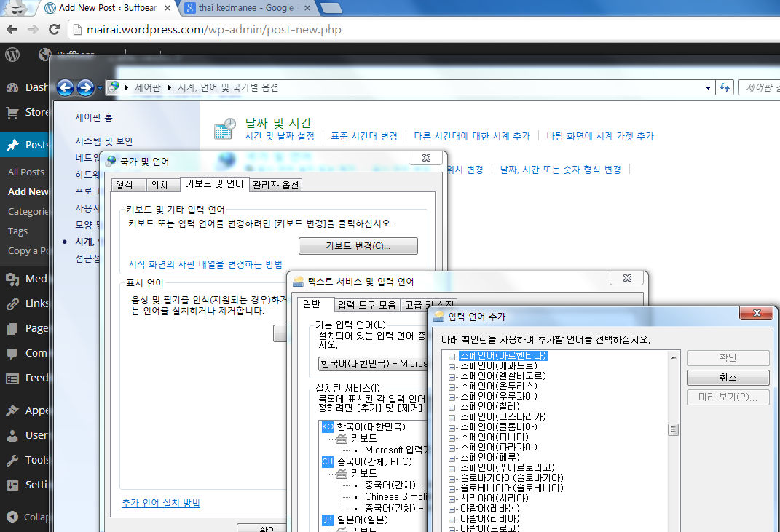Screen dimensions: 780x532
Task: Open Media icon in WordPress sidebar
Action: click(x=12, y=279)
